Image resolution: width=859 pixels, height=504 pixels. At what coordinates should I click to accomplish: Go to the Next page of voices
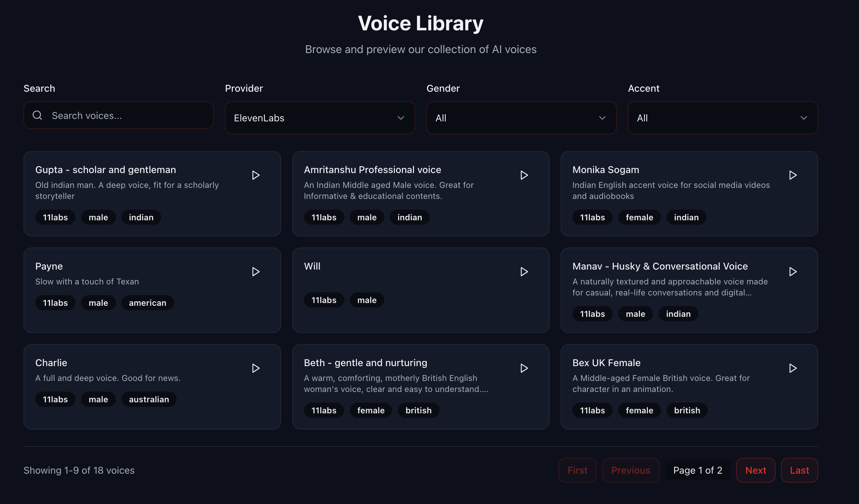[755, 470]
